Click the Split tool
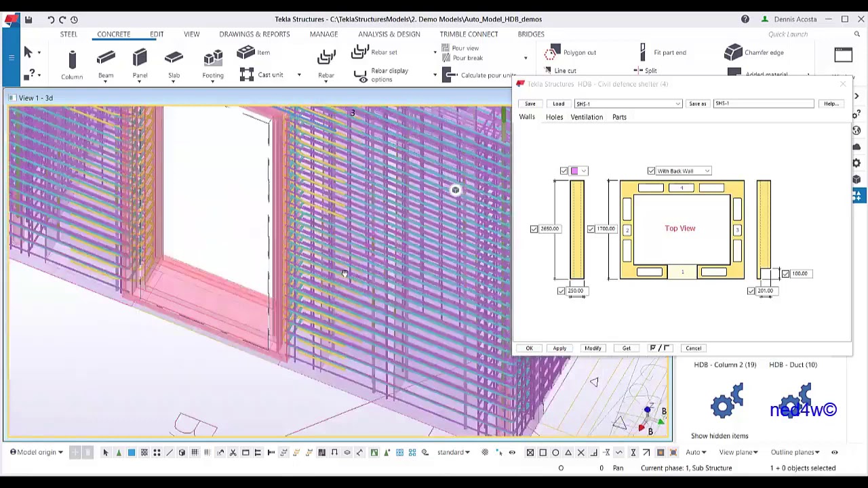 [645, 70]
